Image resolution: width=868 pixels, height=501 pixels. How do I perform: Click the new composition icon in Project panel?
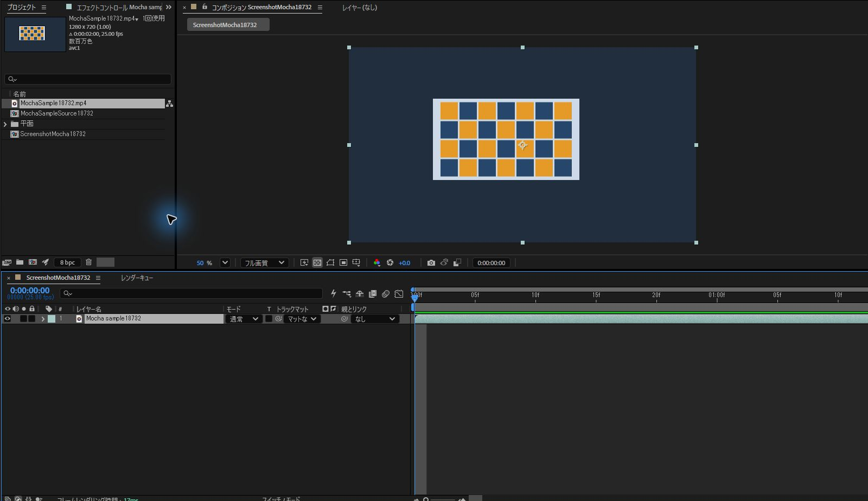coord(33,262)
